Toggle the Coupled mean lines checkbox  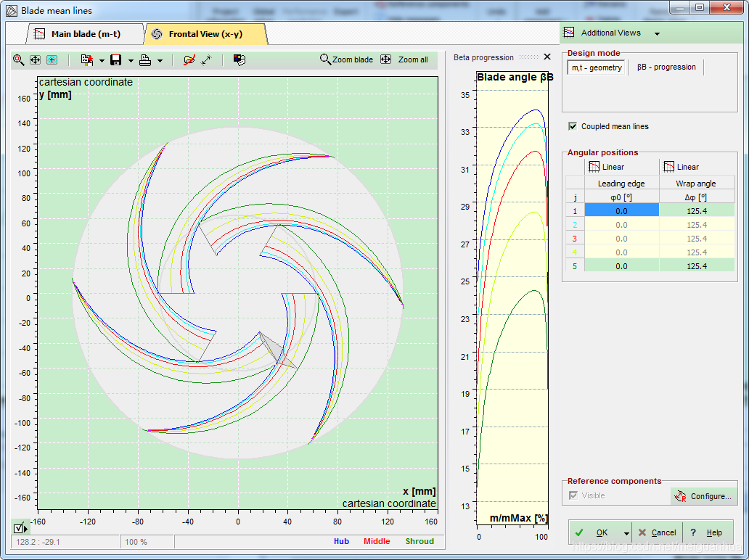(572, 126)
